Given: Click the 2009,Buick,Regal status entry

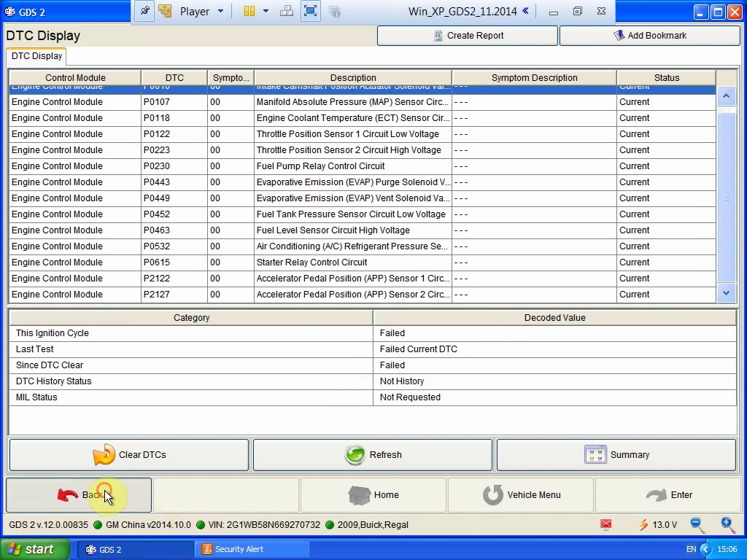Looking at the screenshot, I should [x=373, y=525].
